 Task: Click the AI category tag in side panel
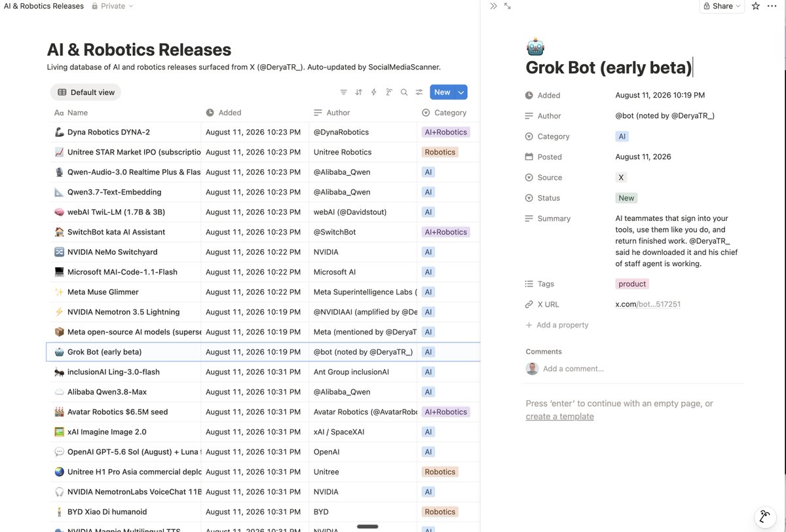(x=622, y=136)
